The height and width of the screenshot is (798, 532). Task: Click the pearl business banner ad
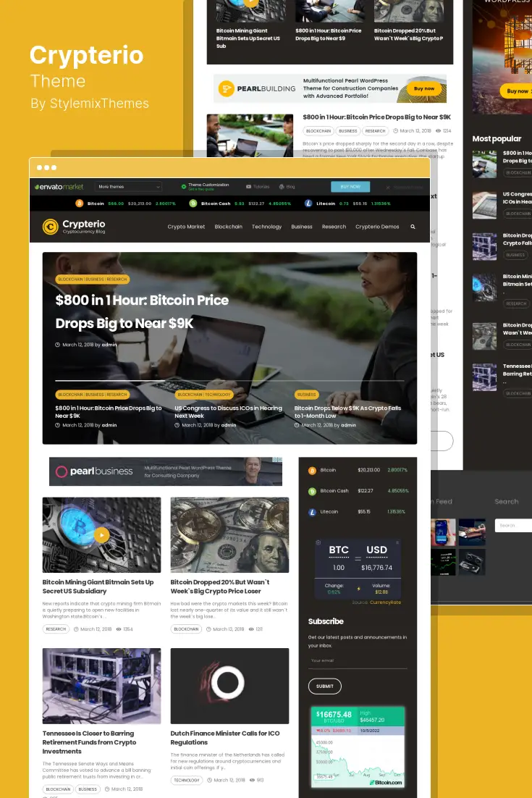point(166,471)
